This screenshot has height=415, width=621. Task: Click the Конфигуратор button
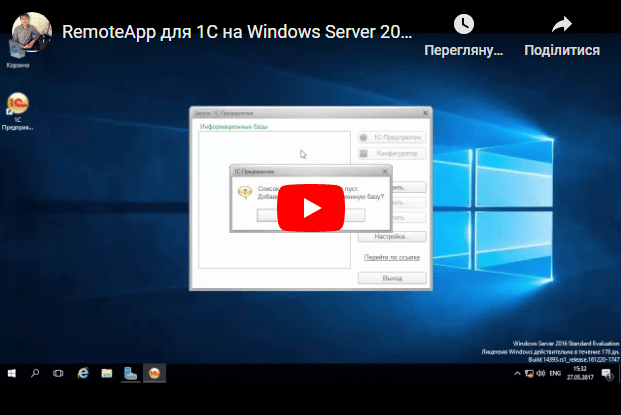pos(392,153)
